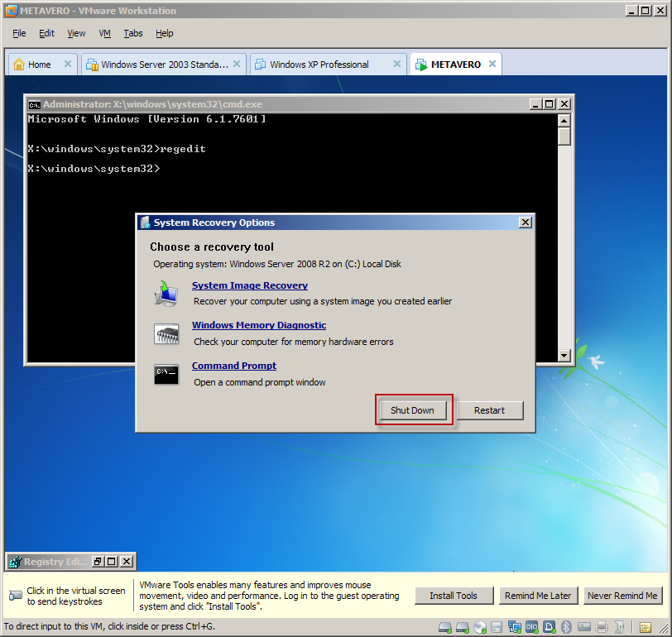Viewport: 672px width, 637px height.
Task: Restore the minimized Registry Editor window
Action: pos(98,561)
